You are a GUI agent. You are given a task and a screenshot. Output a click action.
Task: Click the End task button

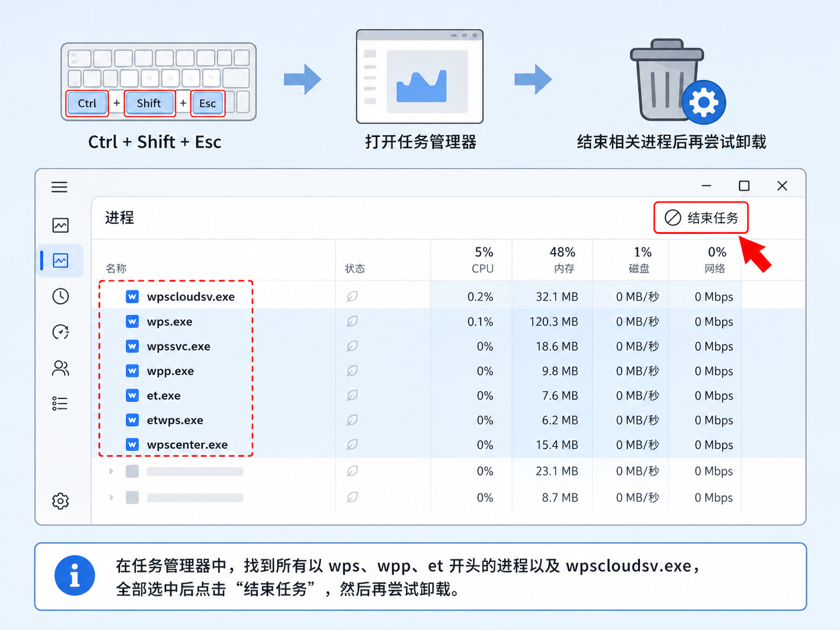(701, 218)
